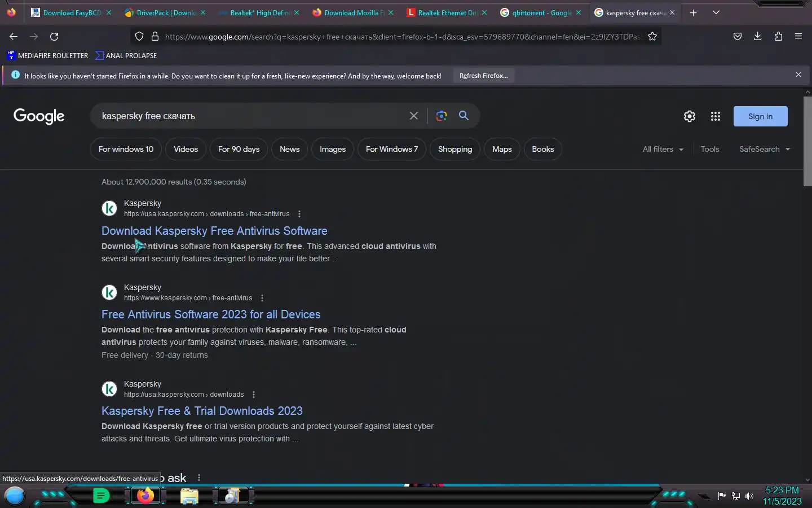This screenshot has width=812, height=508.
Task: Filter results by For 90 days
Action: point(239,149)
